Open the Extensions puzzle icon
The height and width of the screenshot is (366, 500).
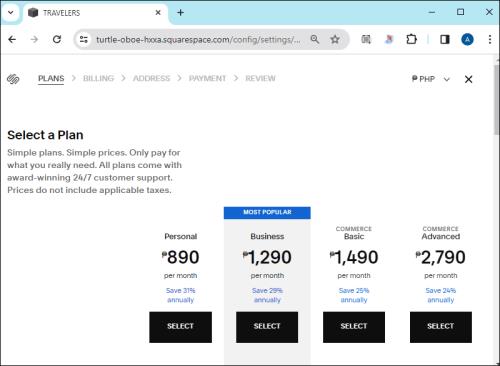(x=411, y=39)
